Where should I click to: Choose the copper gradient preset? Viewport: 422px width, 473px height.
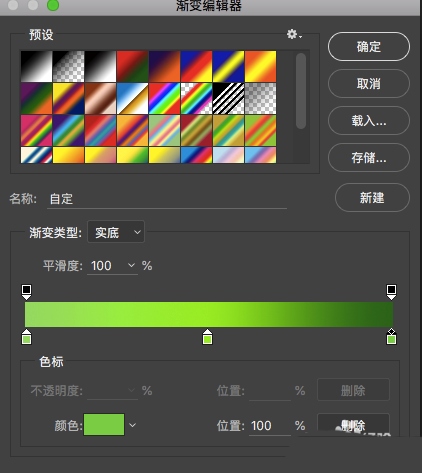point(100,98)
